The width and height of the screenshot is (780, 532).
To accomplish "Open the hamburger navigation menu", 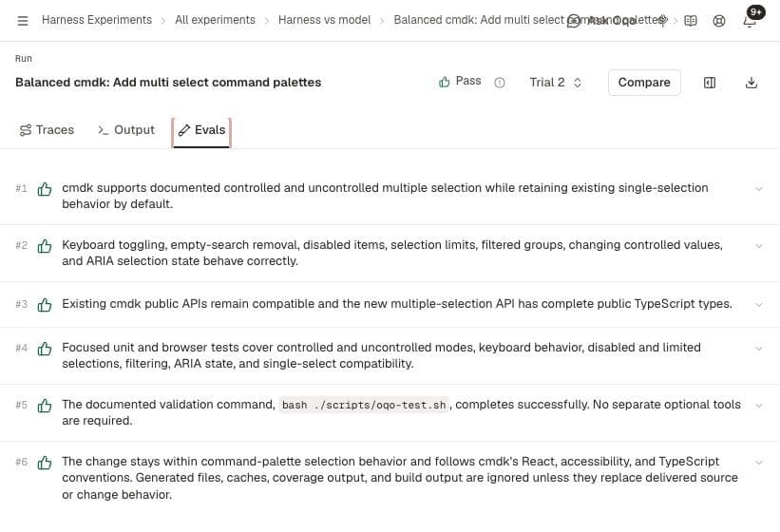I will pos(23,20).
